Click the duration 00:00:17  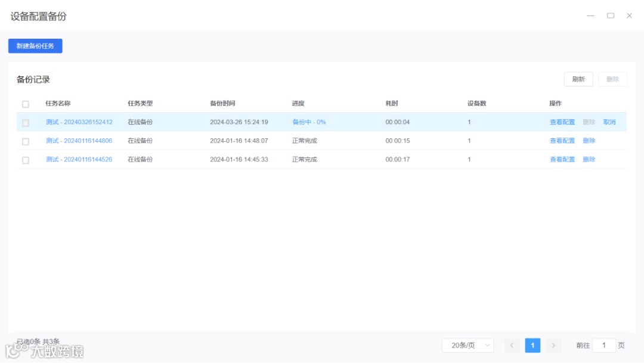tap(398, 159)
